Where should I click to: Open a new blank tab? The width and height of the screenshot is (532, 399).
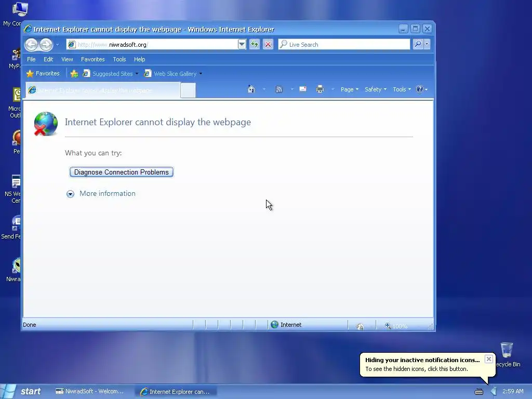coord(188,90)
